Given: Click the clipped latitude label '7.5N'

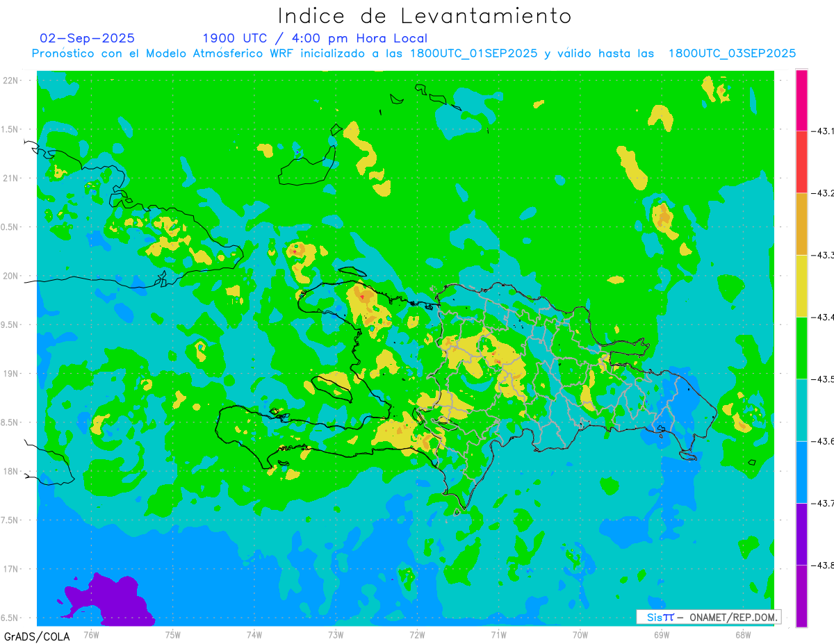Looking at the screenshot, I should (10, 520).
